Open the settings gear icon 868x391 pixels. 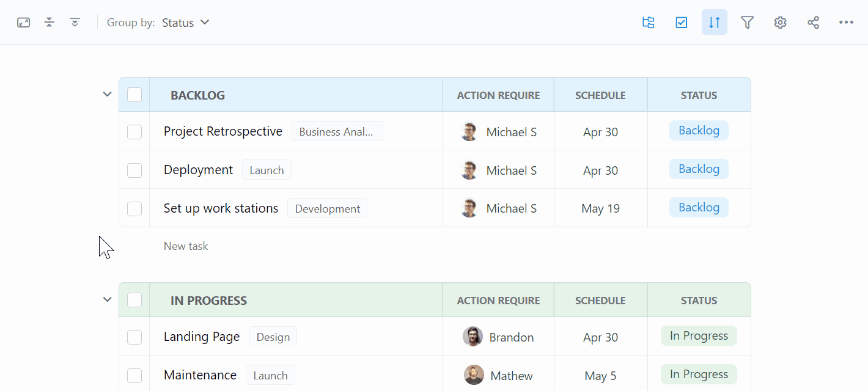[x=780, y=23]
